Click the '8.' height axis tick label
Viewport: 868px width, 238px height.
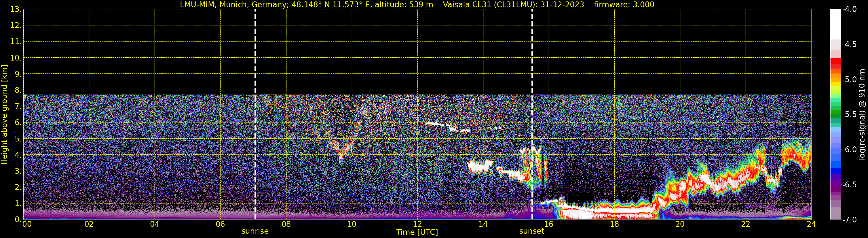point(18,90)
